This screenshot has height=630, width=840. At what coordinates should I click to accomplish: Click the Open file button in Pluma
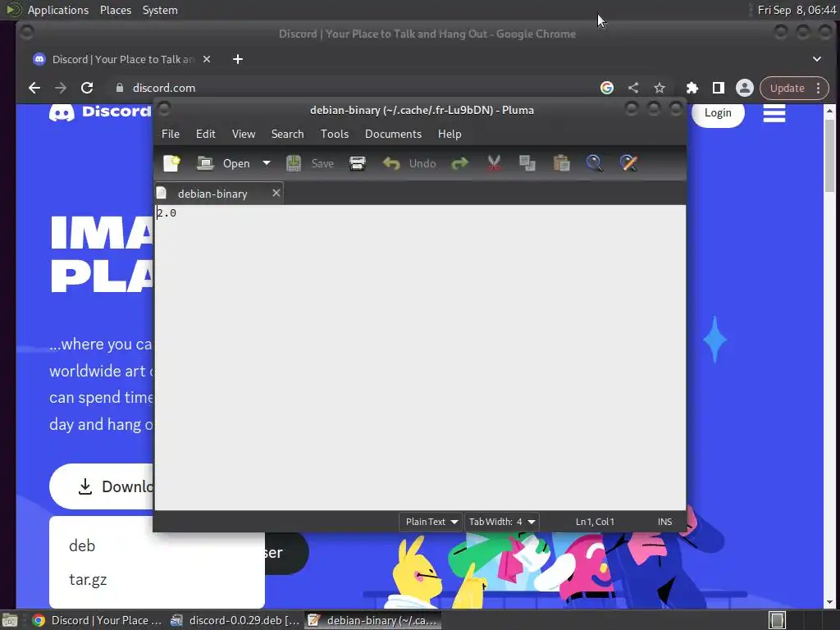pyautogui.click(x=223, y=163)
